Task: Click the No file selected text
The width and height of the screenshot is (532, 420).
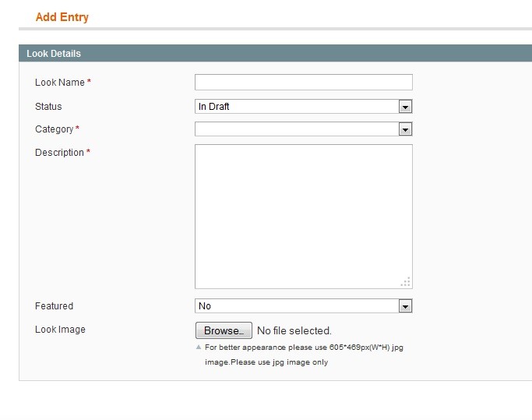Action: click(x=294, y=330)
